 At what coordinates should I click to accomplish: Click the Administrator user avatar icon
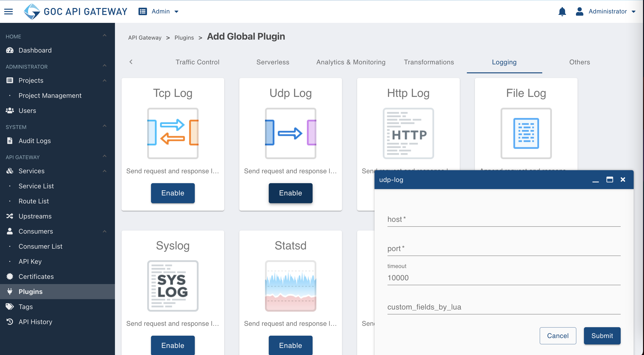pyautogui.click(x=579, y=12)
